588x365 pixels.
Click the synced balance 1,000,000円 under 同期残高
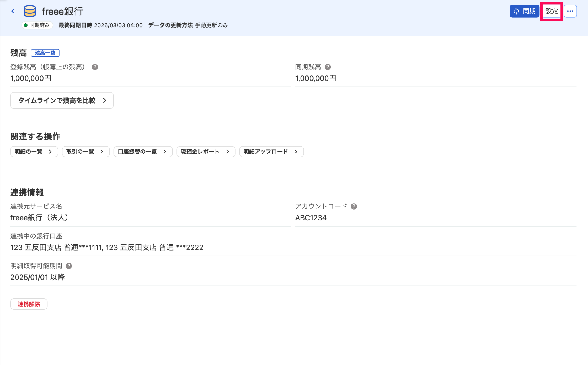click(316, 78)
